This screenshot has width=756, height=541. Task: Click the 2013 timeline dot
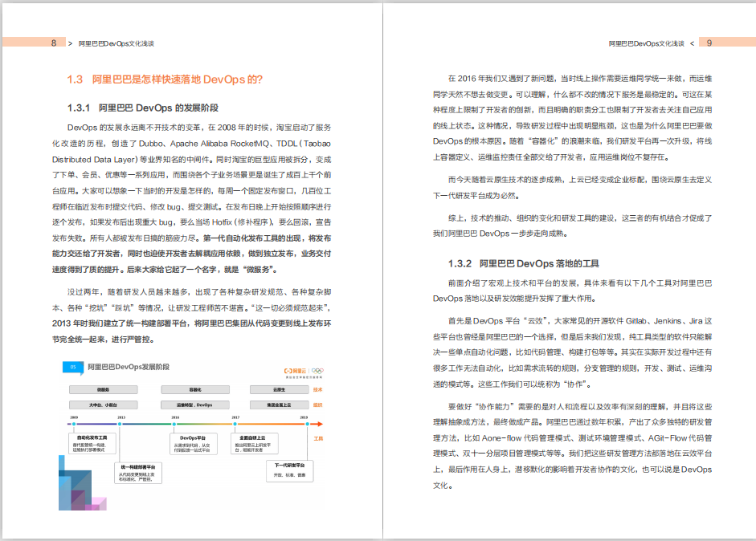pyautogui.click(x=120, y=424)
